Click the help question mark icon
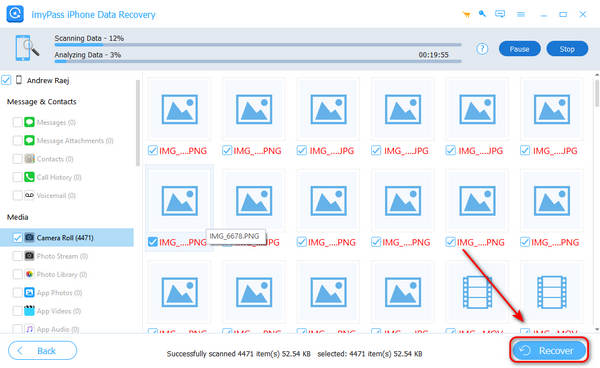This screenshot has width=600, height=368. (x=482, y=49)
